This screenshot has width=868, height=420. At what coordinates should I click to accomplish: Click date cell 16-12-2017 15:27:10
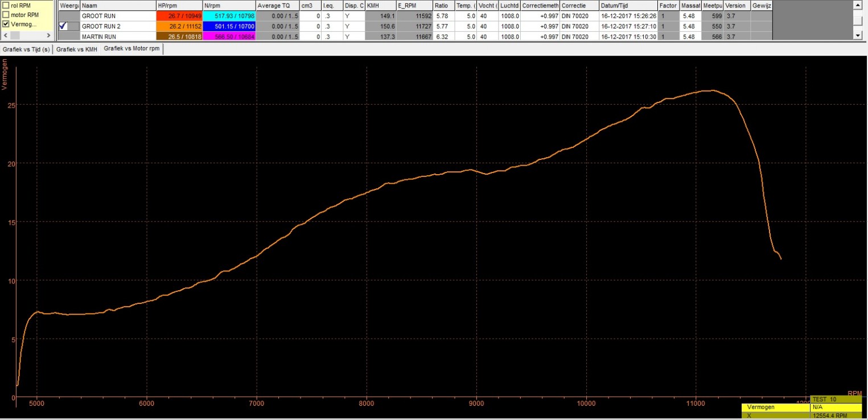tap(628, 26)
